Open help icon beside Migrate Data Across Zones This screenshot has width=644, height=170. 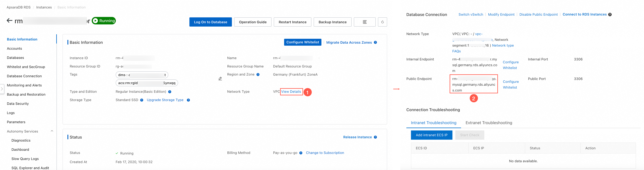click(376, 42)
